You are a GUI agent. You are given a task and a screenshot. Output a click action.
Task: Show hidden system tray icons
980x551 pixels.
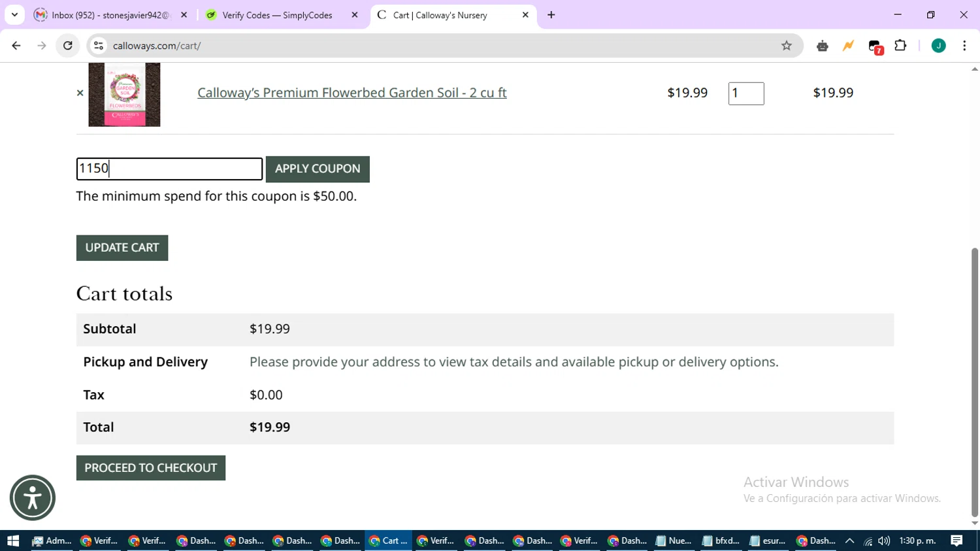[x=850, y=541]
